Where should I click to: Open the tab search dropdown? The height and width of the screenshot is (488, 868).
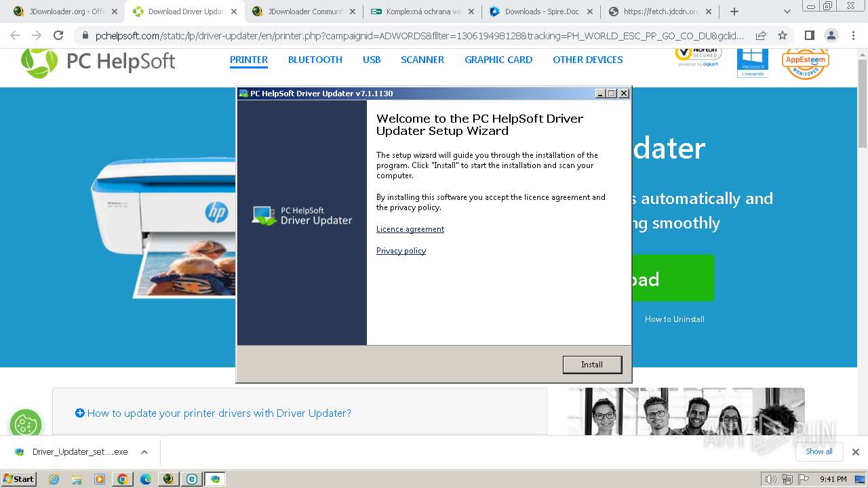pyautogui.click(x=787, y=12)
